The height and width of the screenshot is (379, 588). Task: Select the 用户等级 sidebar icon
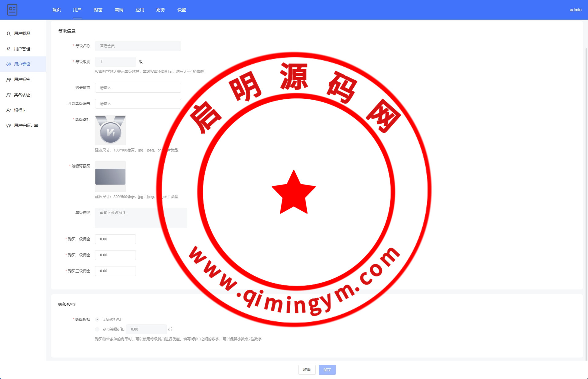tap(9, 64)
